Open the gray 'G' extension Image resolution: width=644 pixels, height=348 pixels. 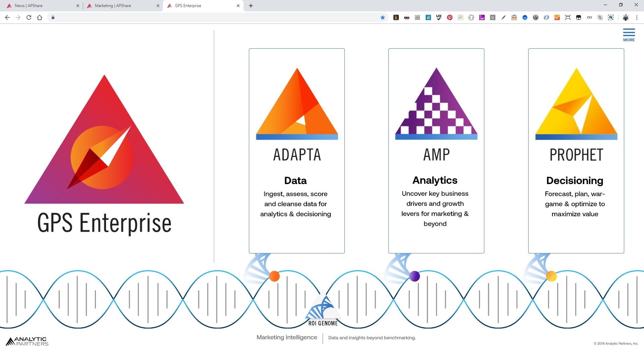click(x=493, y=17)
